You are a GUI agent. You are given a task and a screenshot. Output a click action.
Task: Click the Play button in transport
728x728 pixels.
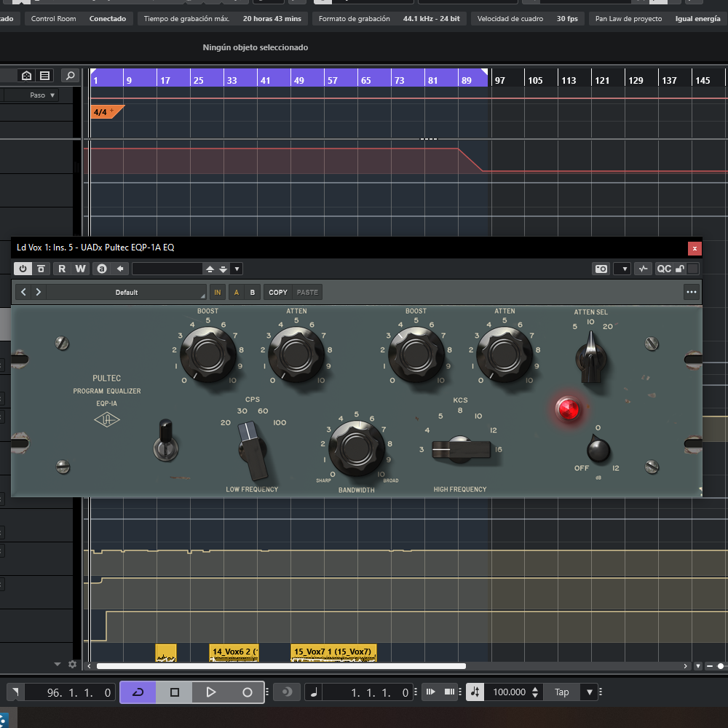click(x=211, y=692)
